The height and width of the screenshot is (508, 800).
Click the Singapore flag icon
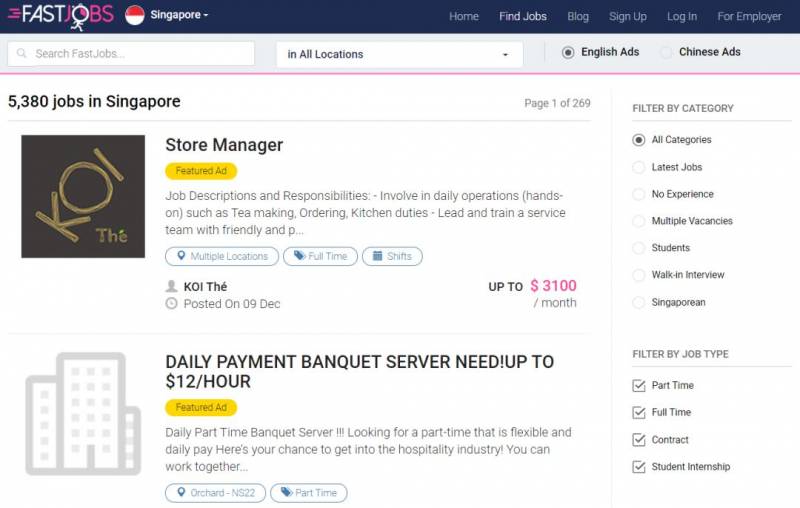pos(134,15)
